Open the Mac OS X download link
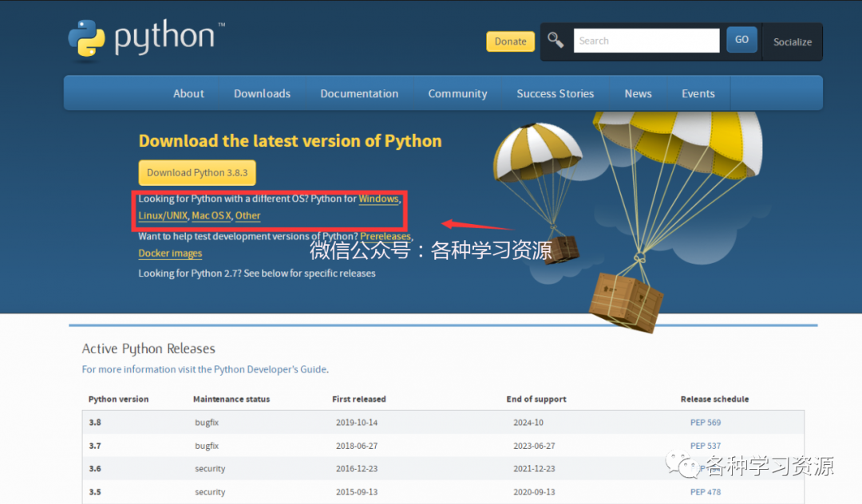The height and width of the screenshot is (504, 862). tap(211, 216)
